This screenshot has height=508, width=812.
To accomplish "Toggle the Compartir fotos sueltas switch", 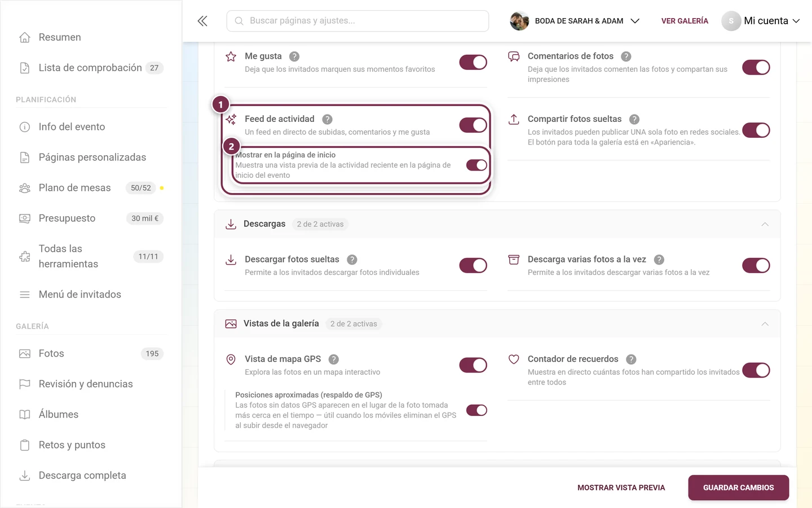I will (x=756, y=130).
